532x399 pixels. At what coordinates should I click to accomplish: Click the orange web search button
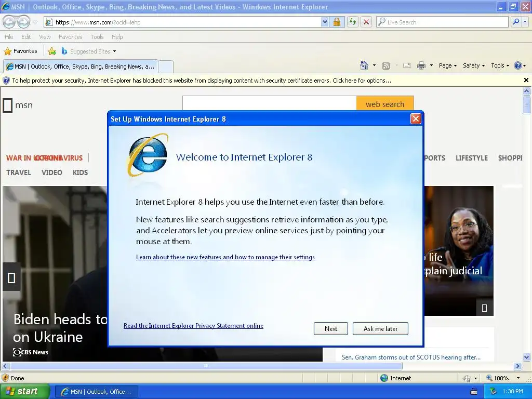coord(385,104)
